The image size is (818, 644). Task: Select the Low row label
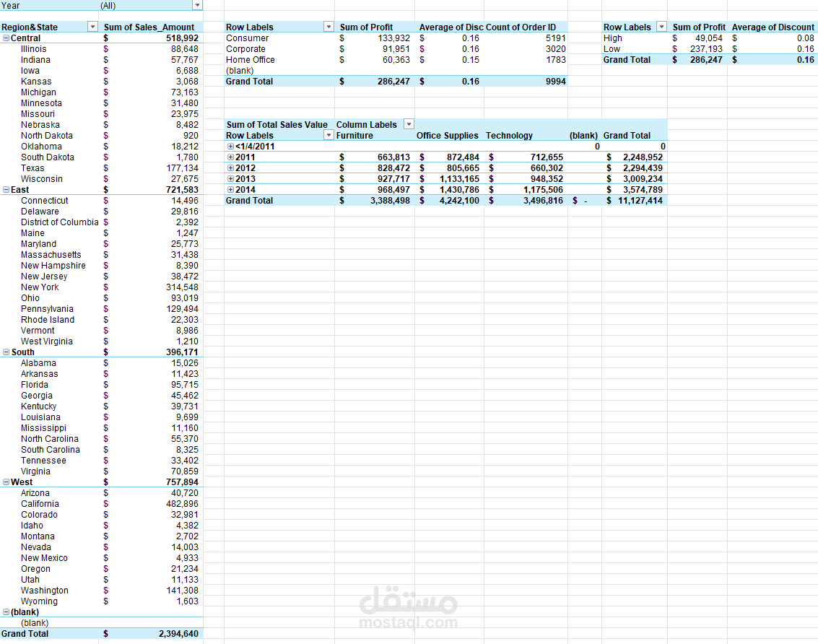(612, 49)
